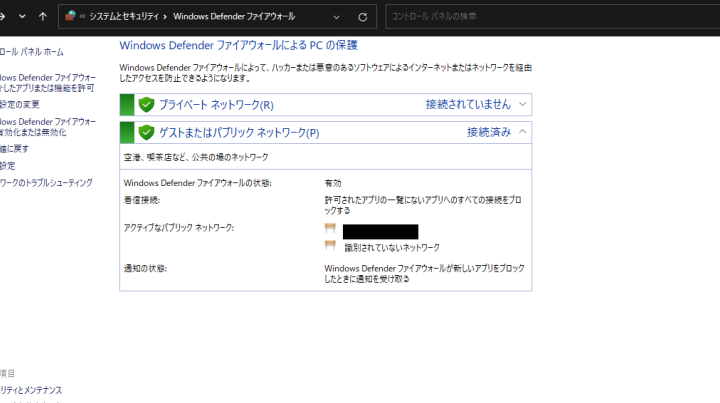Click the network icon beside the redacted name
The height and width of the screenshot is (403, 720).
tap(330, 230)
